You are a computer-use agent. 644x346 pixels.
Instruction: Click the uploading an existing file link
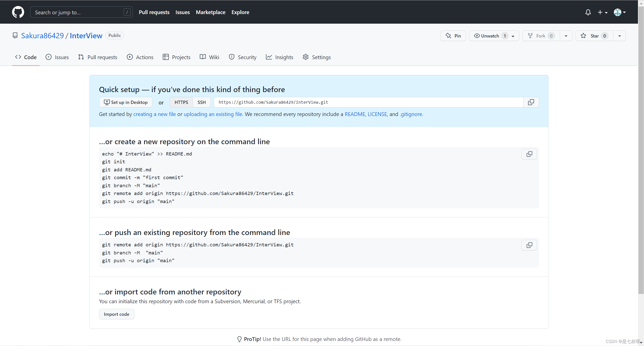point(213,114)
